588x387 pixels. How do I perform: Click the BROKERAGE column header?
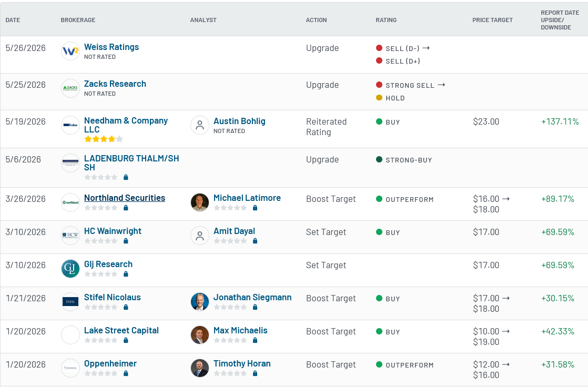78,20
